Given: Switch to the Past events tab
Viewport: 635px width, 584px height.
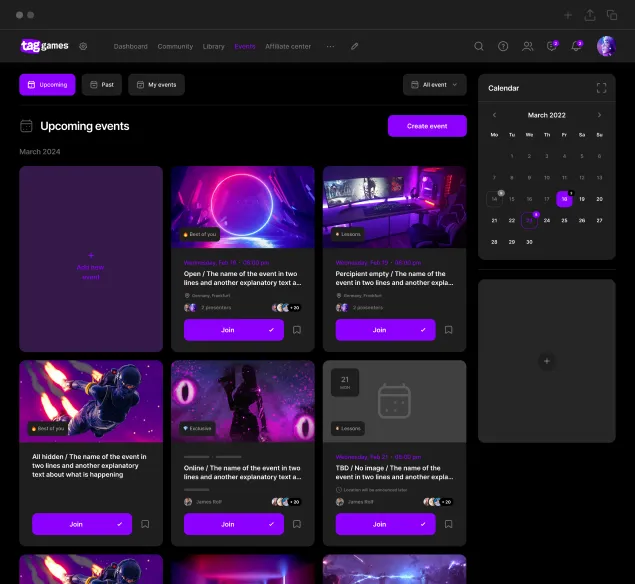Looking at the screenshot, I should tap(101, 85).
